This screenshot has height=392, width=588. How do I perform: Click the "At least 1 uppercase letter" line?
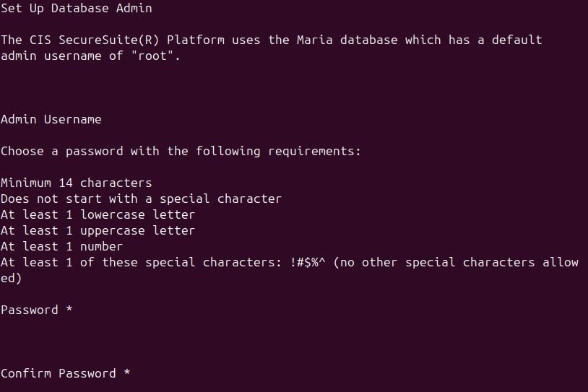coord(98,231)
